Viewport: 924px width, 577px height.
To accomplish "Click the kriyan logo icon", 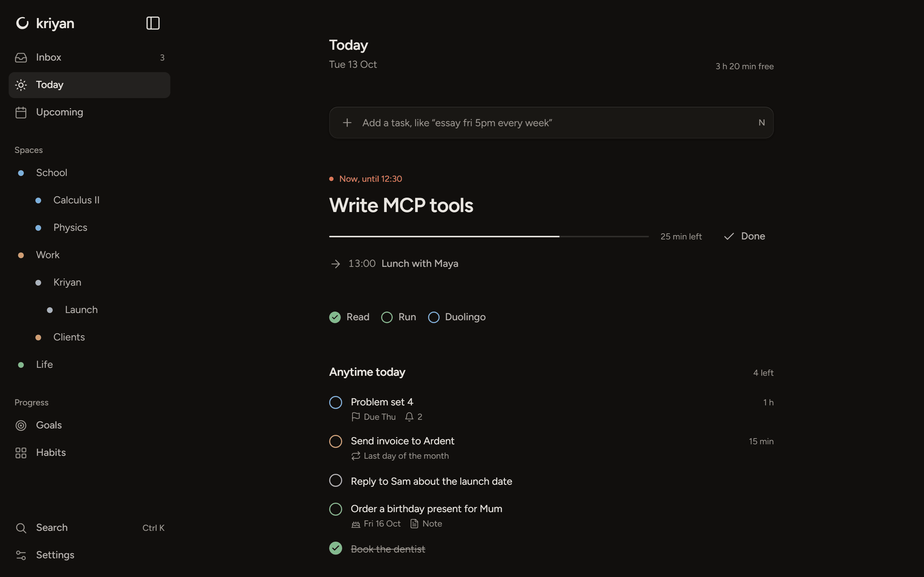I will (x=22, y=23).
